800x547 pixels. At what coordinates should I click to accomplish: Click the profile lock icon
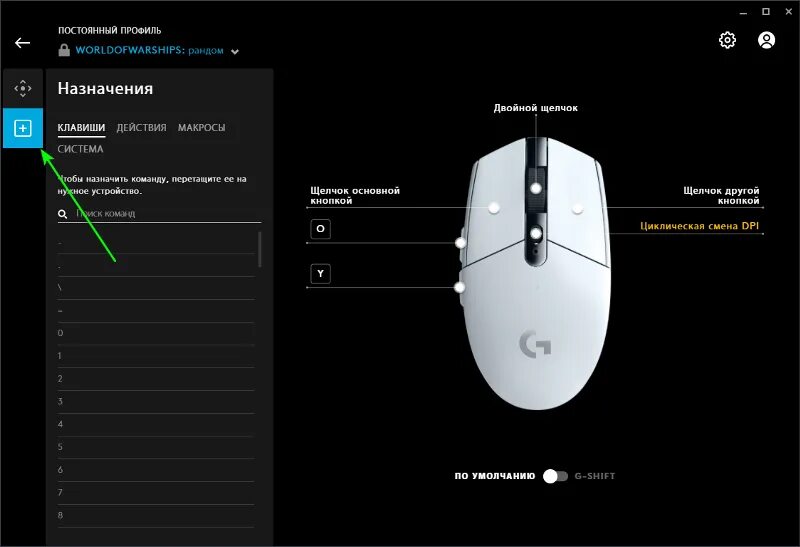point(64,50)
